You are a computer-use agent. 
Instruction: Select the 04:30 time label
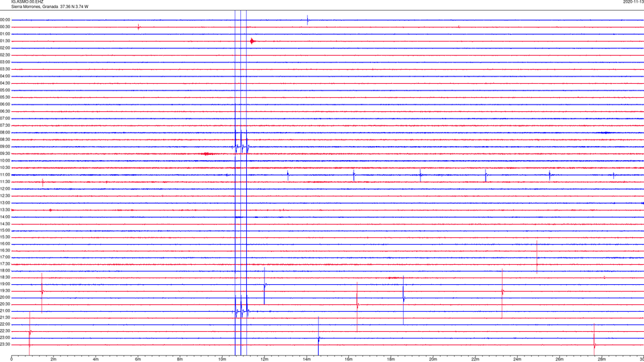click(x=5, y=83)
